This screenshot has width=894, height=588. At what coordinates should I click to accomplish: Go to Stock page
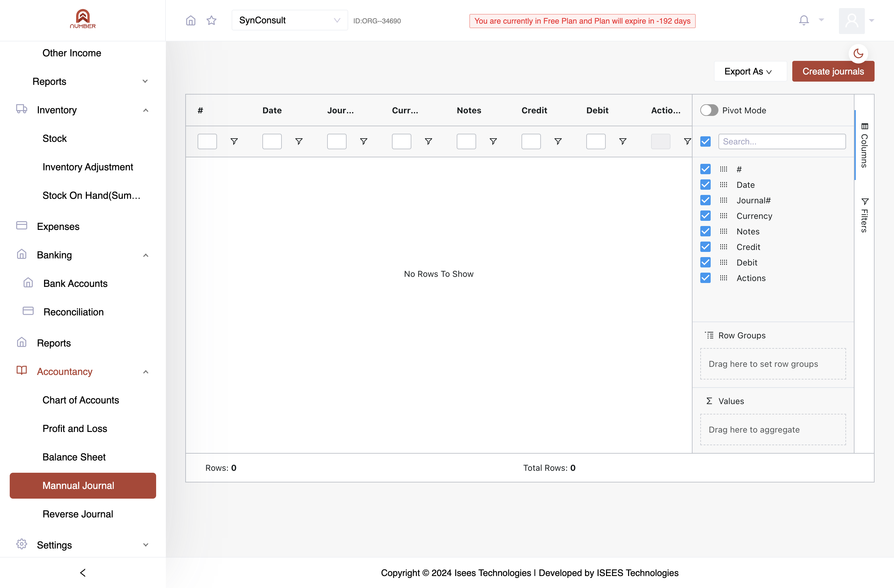coord(54,139)
